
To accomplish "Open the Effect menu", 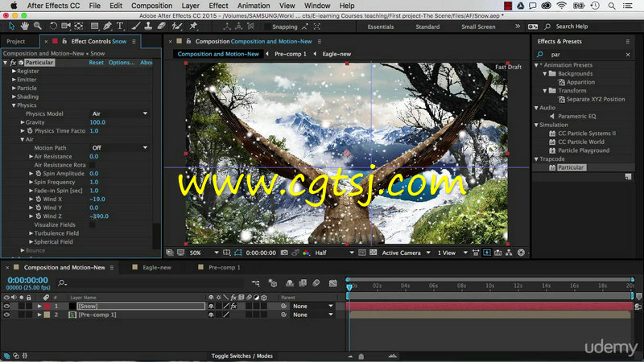I will tap(218, 6).
